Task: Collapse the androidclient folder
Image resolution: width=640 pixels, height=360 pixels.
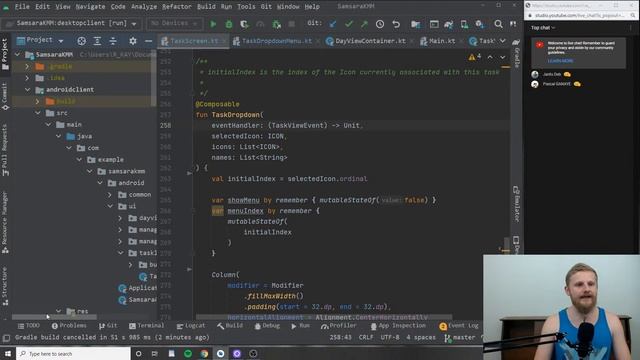Action: 28,89
